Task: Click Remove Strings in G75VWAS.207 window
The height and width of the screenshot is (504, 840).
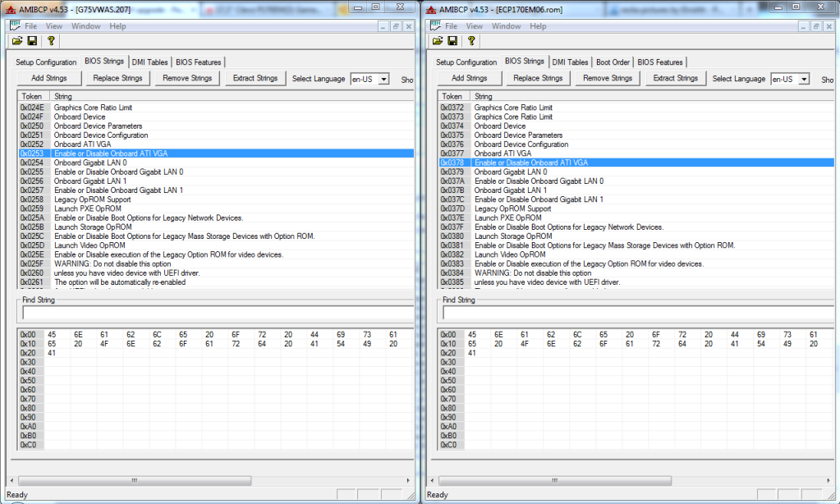Action: coord(187,78)
